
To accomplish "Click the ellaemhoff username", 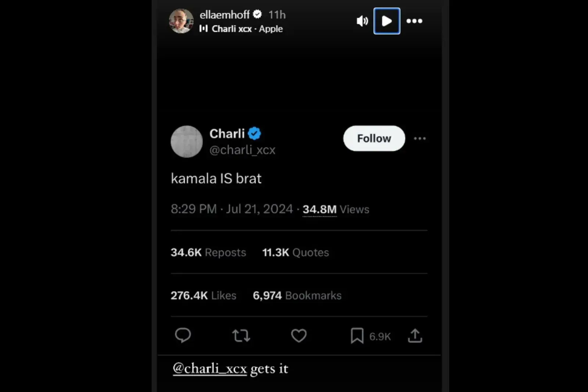I will tap(225, 15).
